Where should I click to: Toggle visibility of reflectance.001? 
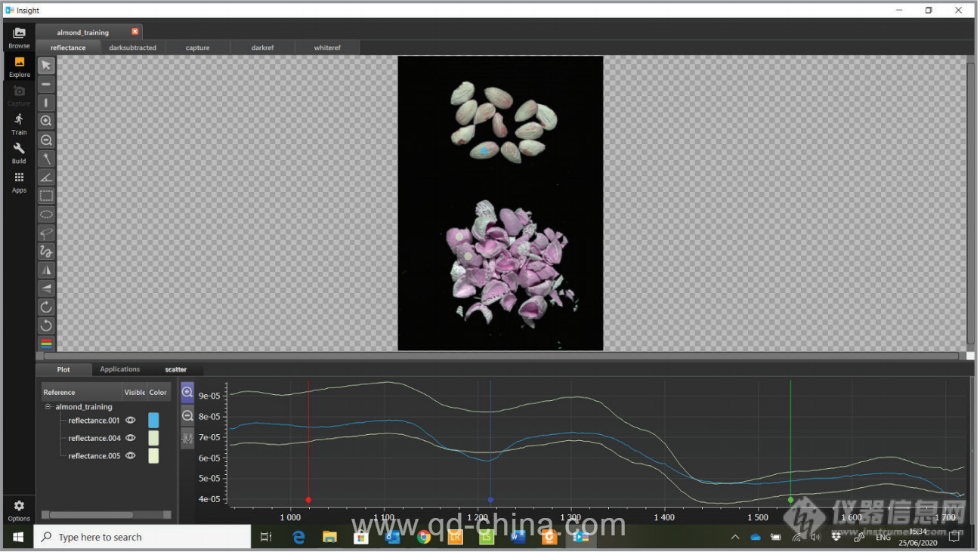tap(130, 421)
